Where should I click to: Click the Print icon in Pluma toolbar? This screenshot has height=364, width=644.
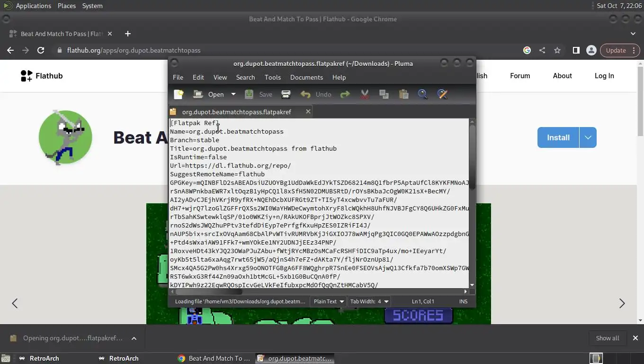(x=286, y=94)
